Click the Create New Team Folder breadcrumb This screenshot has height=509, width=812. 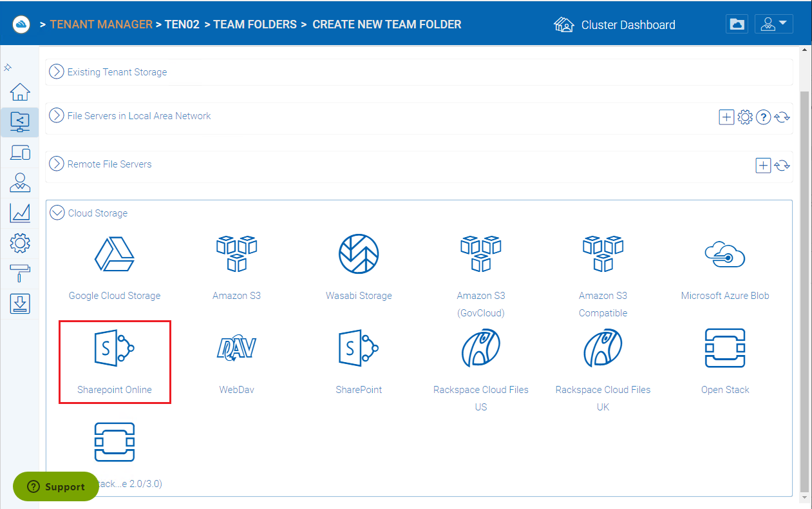pyautogui.click(x=387, y=24)
